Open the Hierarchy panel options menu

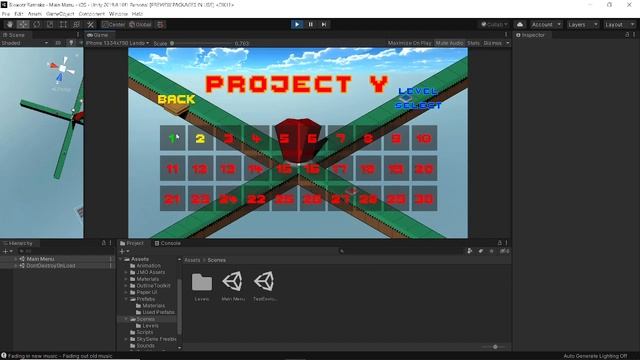click(x=110, y=243)
